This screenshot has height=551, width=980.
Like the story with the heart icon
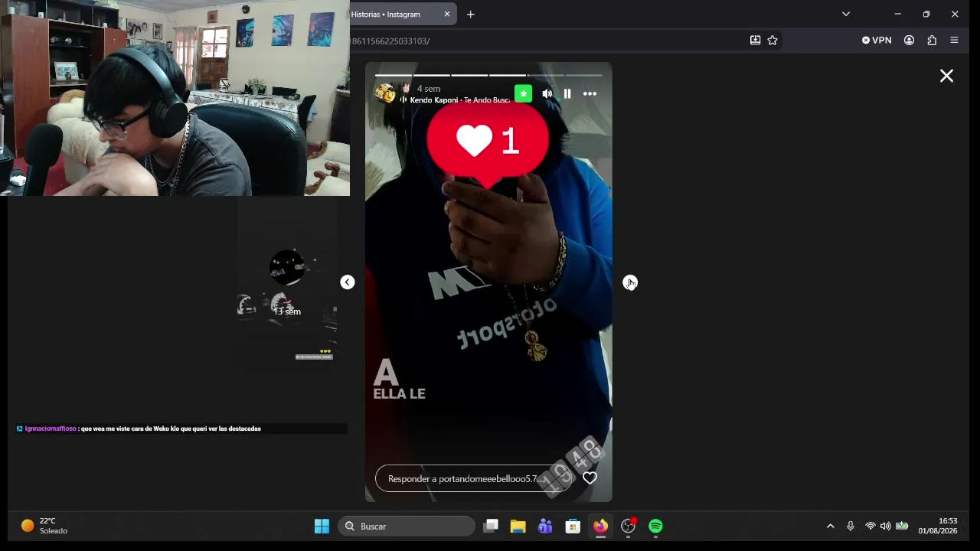[x=590, y=478]
